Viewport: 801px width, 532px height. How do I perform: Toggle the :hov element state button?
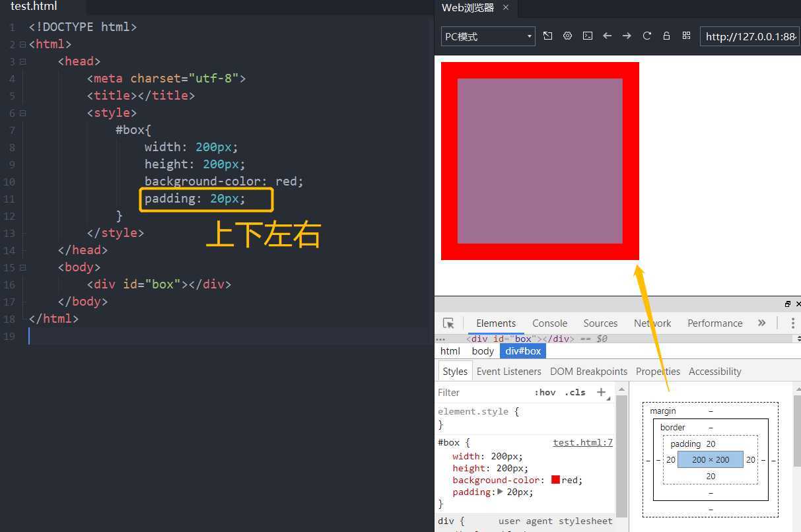[x=545, y=392]
